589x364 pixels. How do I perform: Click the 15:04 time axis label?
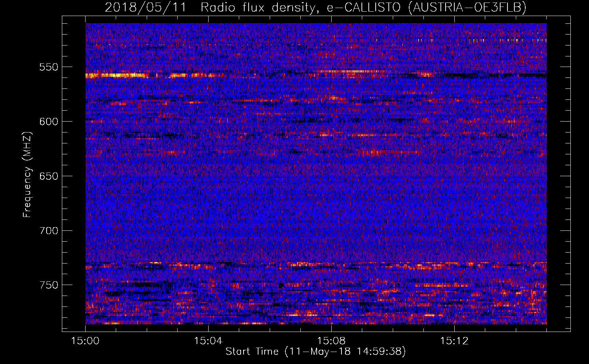click(x=208, y=341)
